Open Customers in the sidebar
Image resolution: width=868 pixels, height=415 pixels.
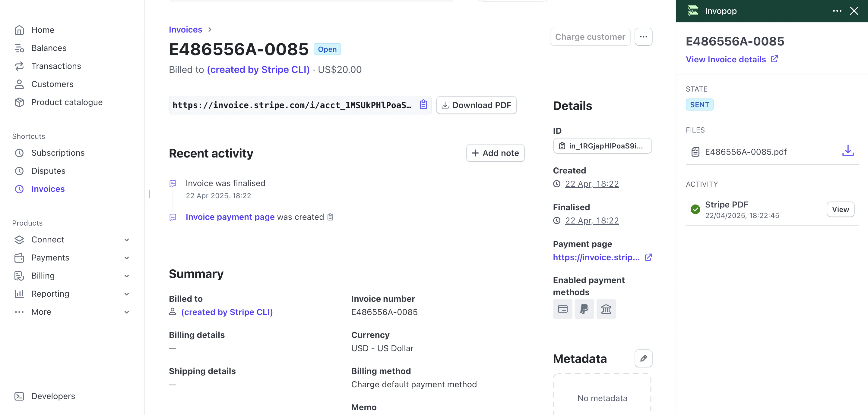click(x=52, y=84)
